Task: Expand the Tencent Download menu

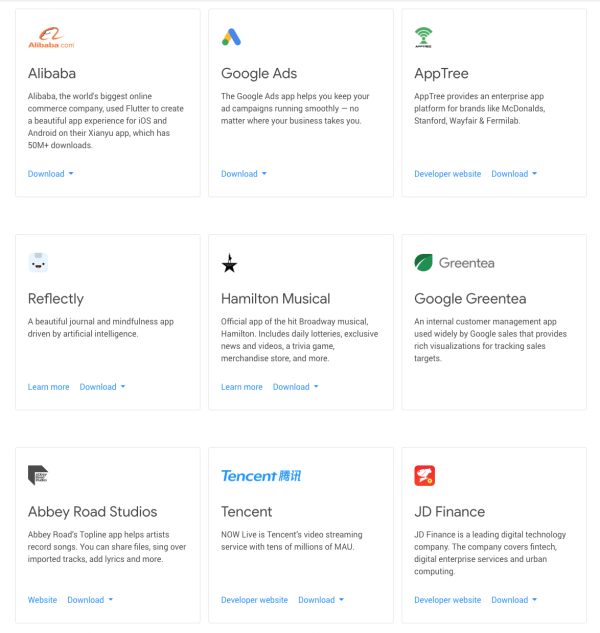Action: click(321, 600)
